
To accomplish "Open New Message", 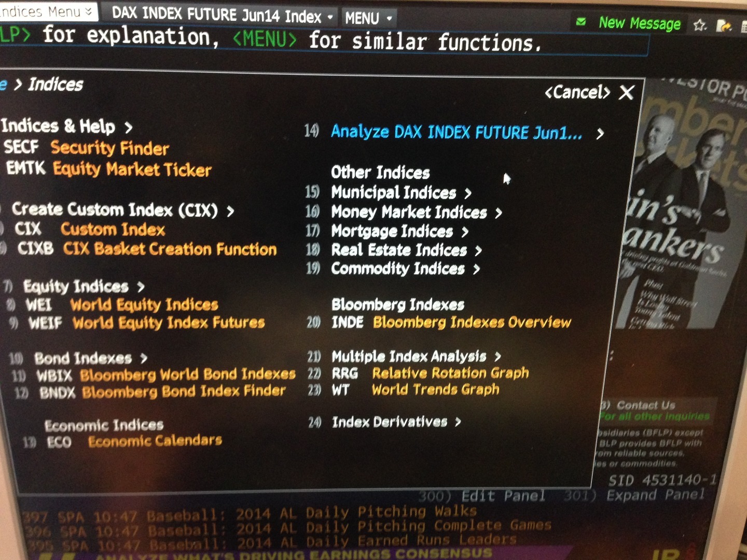I will click(x=639, y=23).
